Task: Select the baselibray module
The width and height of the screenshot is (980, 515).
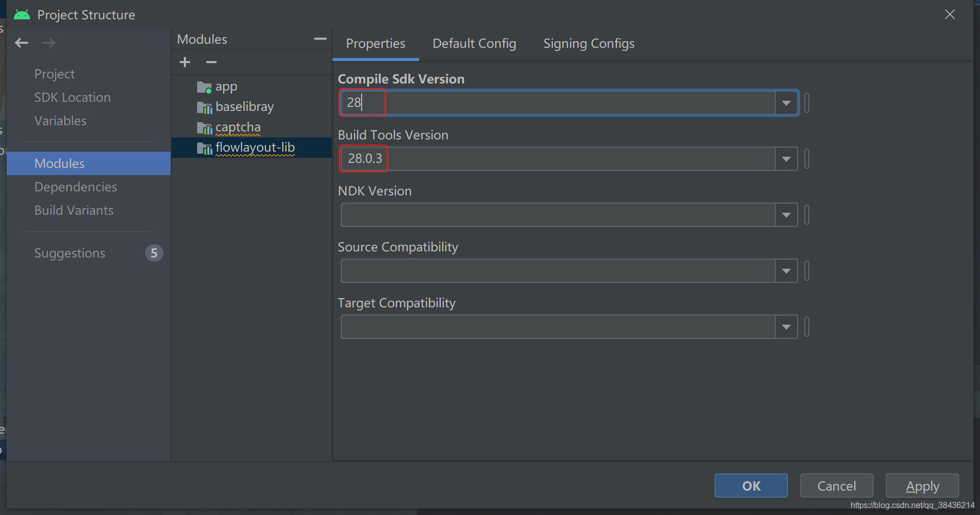Action: [244, 107]
